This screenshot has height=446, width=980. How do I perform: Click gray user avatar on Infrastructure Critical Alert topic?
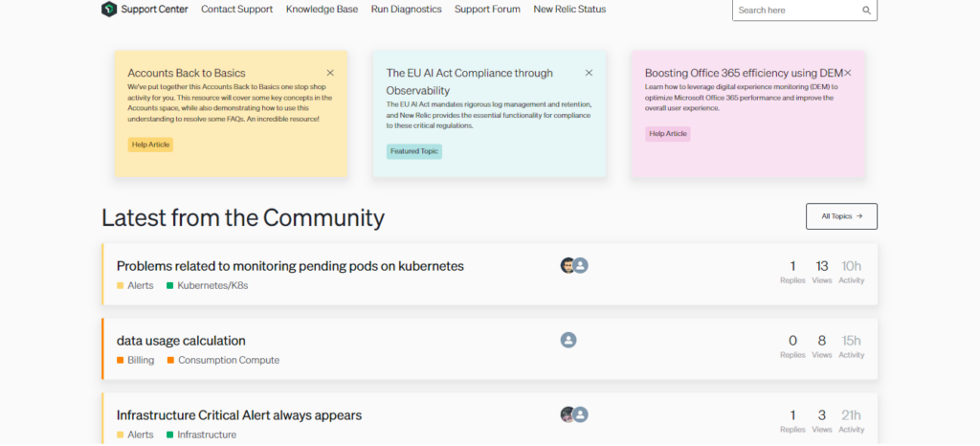tap(581, 414)
